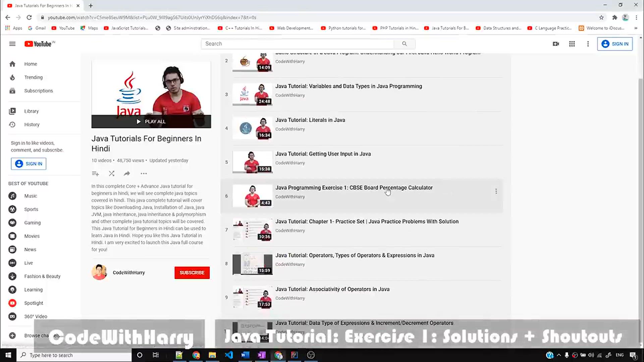Click the 15:59 Operators thumbnail
The height and width of the screenshot is (362, 644).
tap(253, 264)
